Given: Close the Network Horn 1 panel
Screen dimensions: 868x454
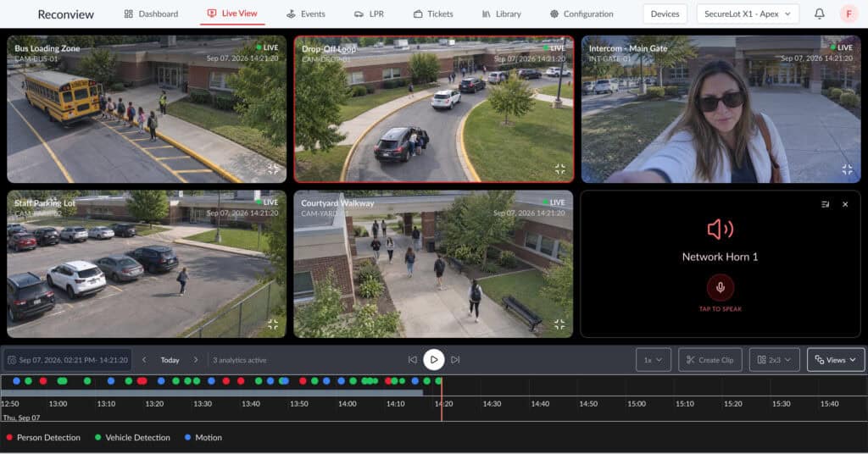Looking at the screenshot, I should tap(845, 204).
